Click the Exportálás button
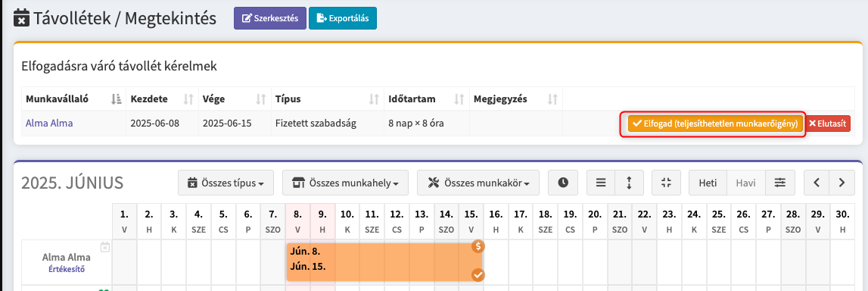 (x=343, y=18)
